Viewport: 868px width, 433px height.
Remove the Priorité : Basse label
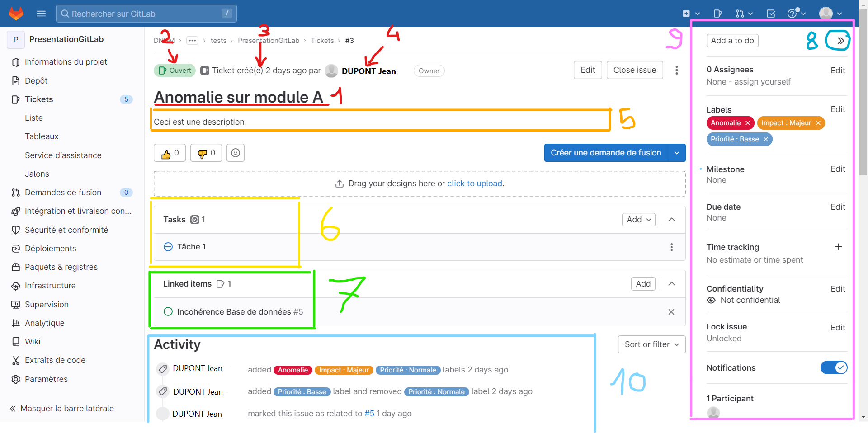click(x=766, y=139)
